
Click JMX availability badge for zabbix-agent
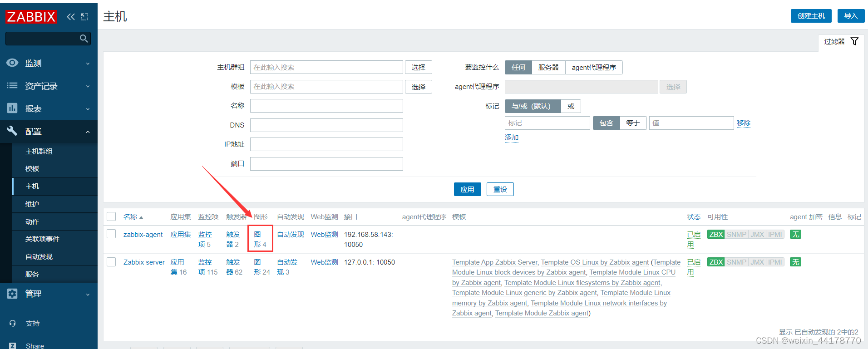pyautogui.click(x=757, y=235)
